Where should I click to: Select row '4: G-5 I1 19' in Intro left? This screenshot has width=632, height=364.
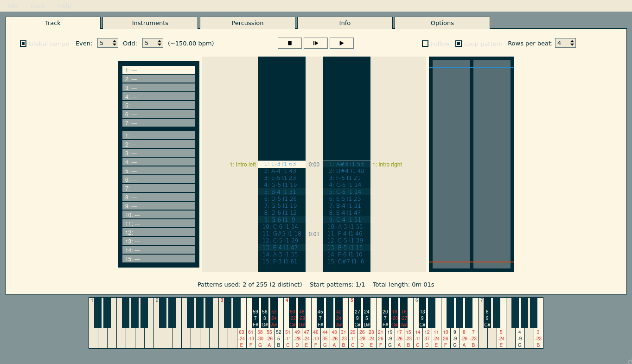pyautogui.click(x=281, y=185)
